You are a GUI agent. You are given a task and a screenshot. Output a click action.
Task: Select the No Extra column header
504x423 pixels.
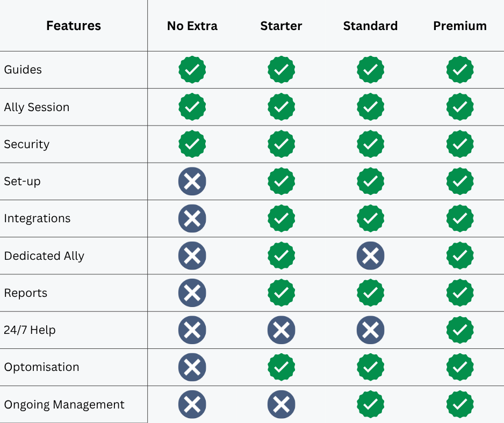click(192, 26)
